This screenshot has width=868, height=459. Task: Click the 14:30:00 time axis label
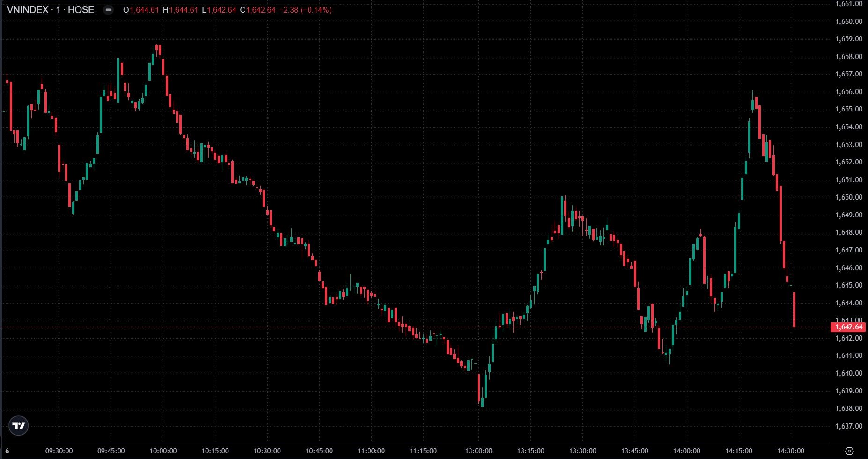tap(791, 451)
